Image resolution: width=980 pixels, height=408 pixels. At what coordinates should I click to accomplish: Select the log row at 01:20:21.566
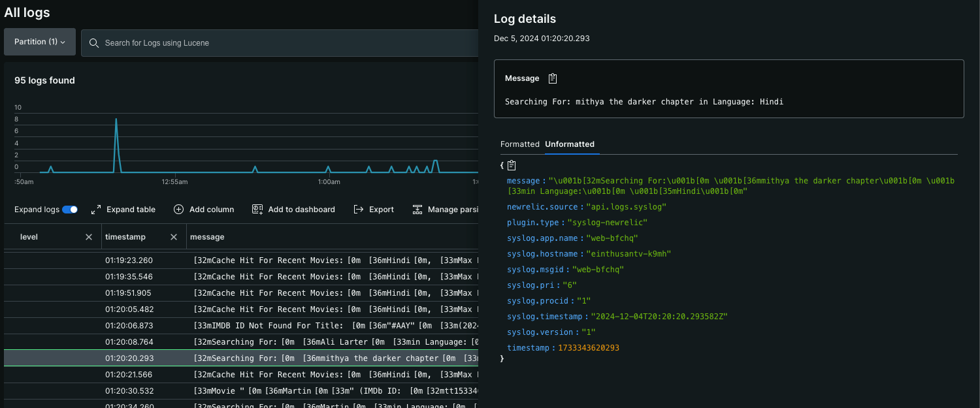coord(241,375)
